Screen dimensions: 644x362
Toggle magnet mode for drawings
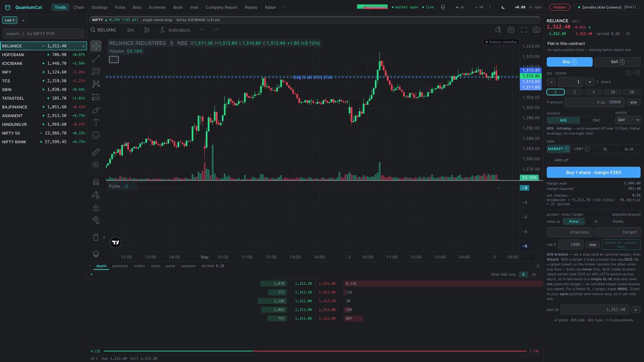tap(96, 182)
